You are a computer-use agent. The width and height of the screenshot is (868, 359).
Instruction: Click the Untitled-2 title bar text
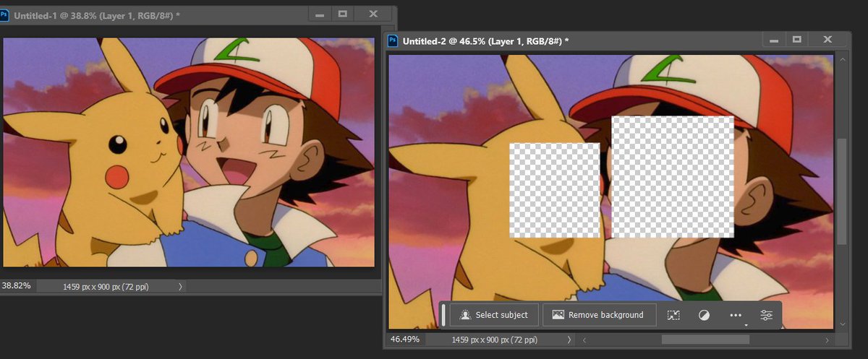(485, 41)
